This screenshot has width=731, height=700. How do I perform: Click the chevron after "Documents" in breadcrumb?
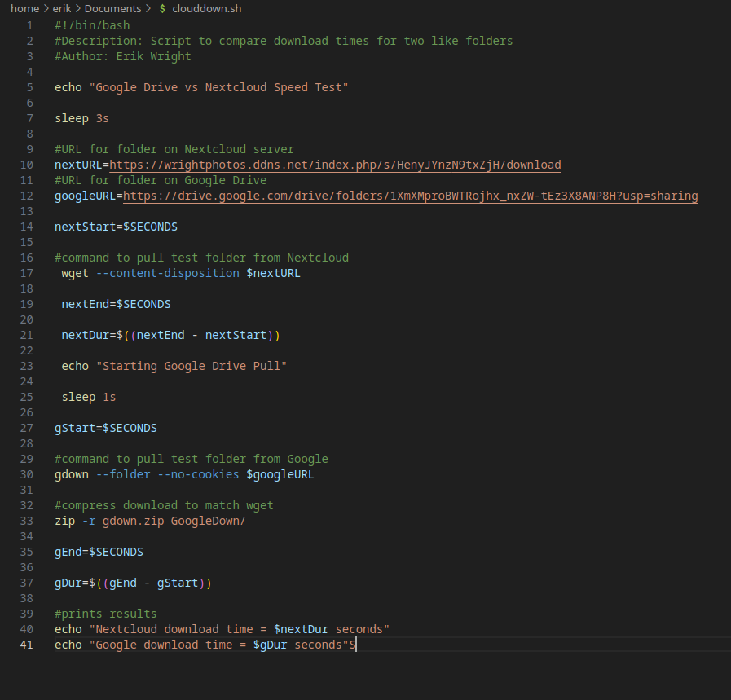[147, 9]
